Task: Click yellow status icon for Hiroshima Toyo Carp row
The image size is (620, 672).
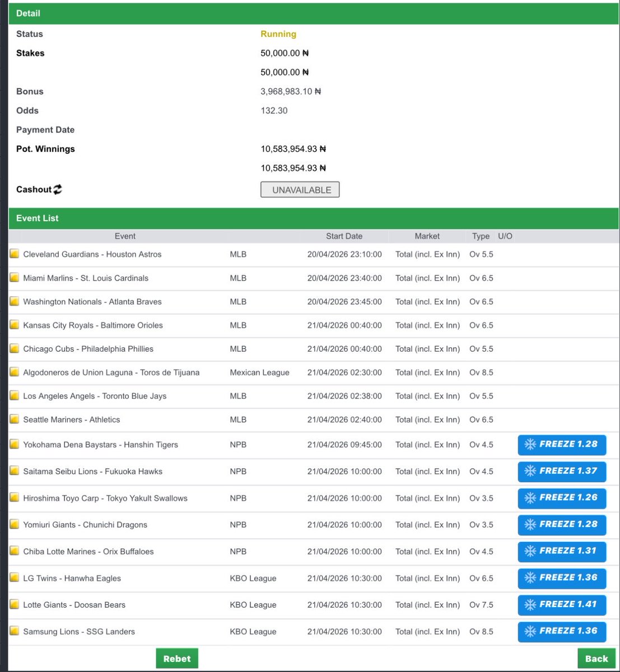Action: click(x=15, y=498)
